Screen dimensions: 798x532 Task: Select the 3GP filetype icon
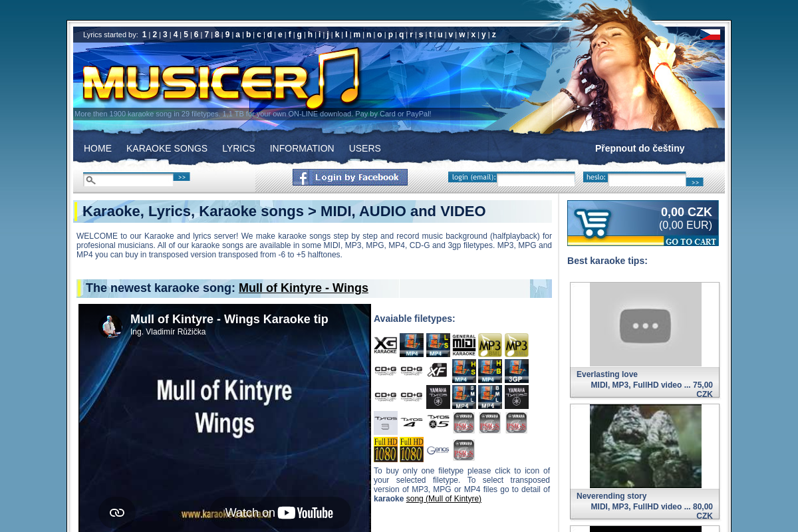(x=517, y=371)
